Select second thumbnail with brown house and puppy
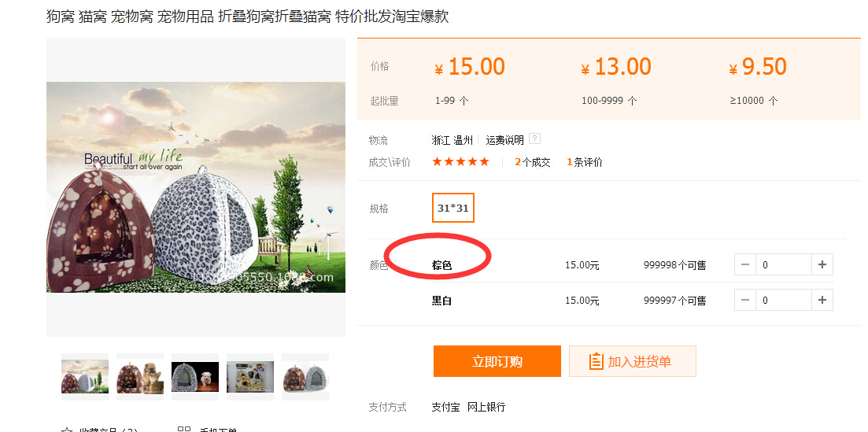868x432 pixels. 140,377
